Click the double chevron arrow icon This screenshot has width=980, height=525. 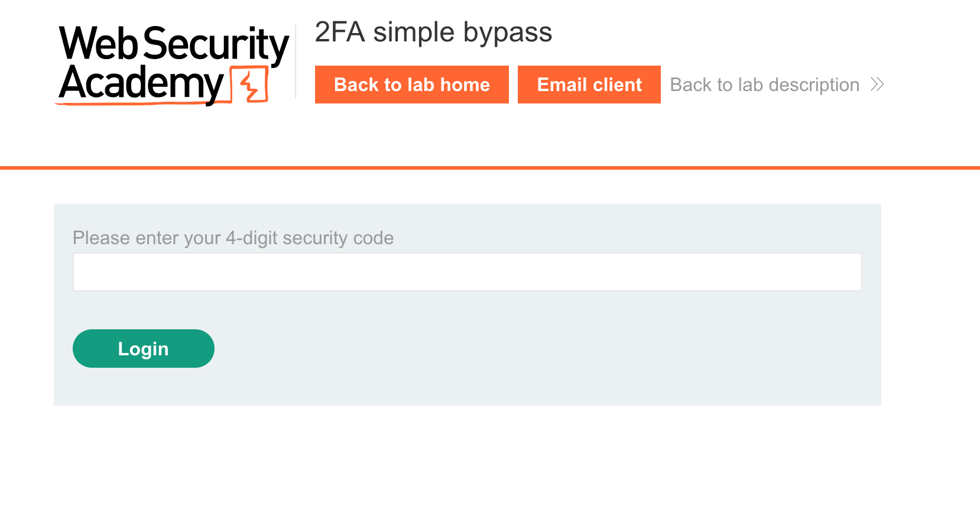pyautogui.click(x=877, y=85)
